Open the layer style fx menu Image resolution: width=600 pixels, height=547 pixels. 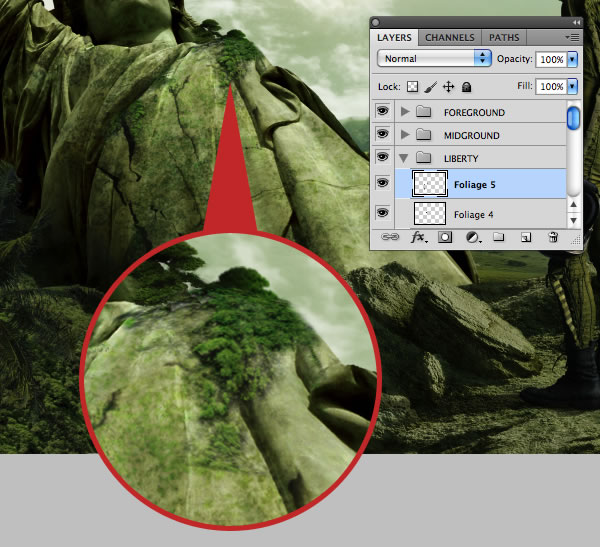(x=419, y=237)
